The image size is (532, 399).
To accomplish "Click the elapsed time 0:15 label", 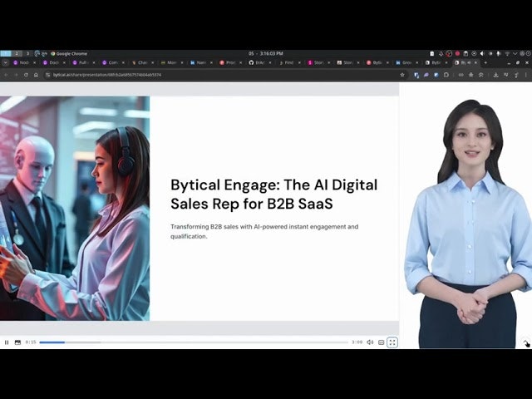I will [31, 342].
